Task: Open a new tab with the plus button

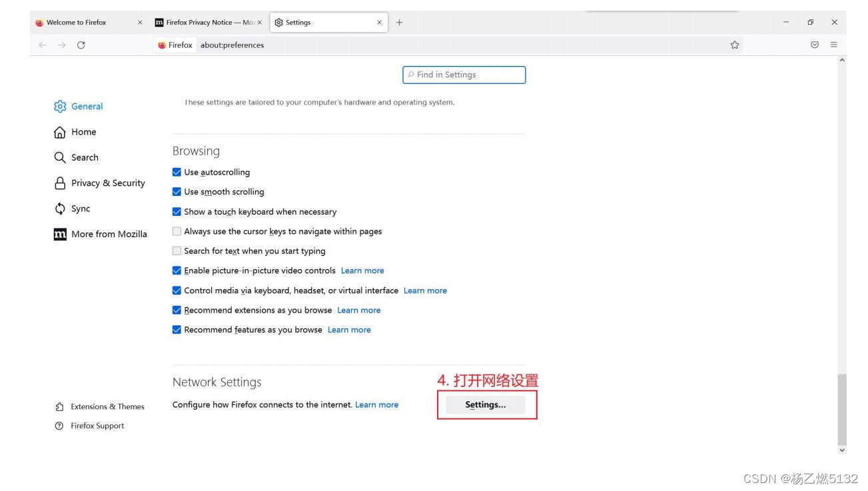Action: coord(400,23)
